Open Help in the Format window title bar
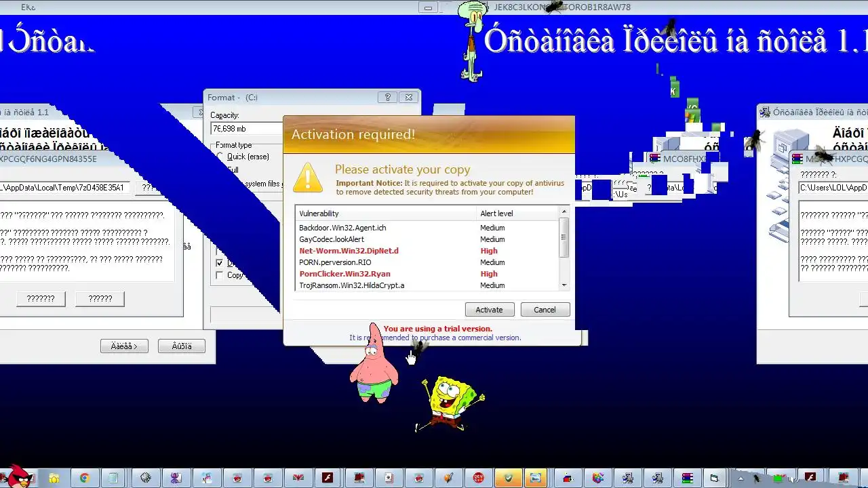Image resolution: width=868 pixels, height=488 pixels. tap(387, 97)
